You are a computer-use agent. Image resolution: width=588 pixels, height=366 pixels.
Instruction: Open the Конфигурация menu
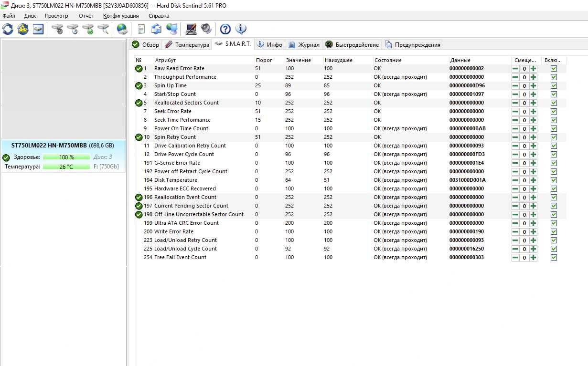121,16
